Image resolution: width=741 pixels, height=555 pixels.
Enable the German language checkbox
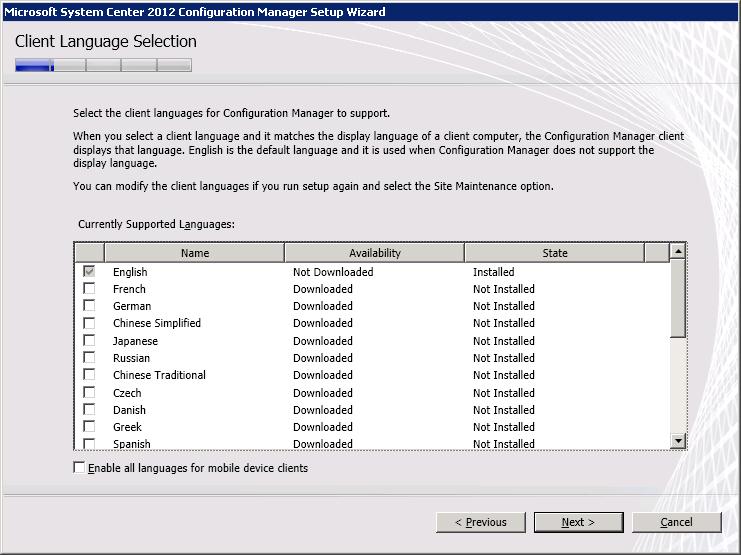(x=89, y=306)
